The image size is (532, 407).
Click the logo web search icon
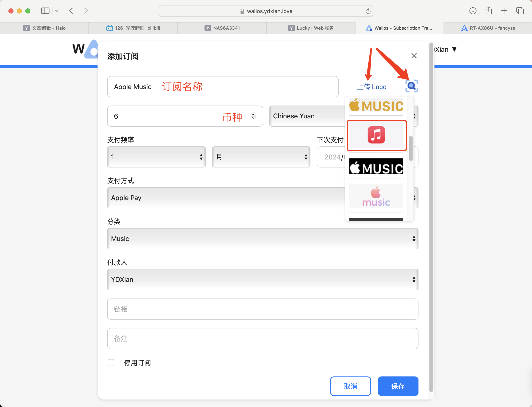pos(411,86)
